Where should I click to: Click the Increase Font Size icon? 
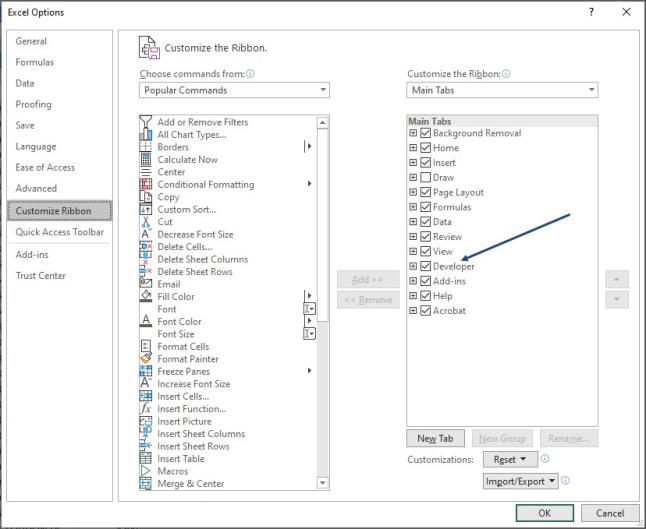(x=145, y=384)
